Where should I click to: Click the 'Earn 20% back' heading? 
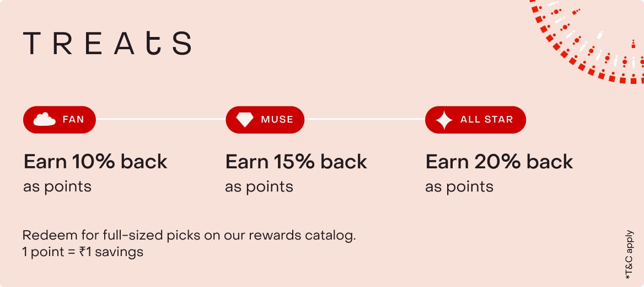tap(499, 162)
